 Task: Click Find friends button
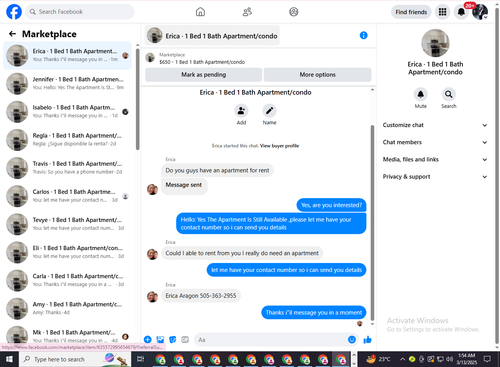coord(411,12)
